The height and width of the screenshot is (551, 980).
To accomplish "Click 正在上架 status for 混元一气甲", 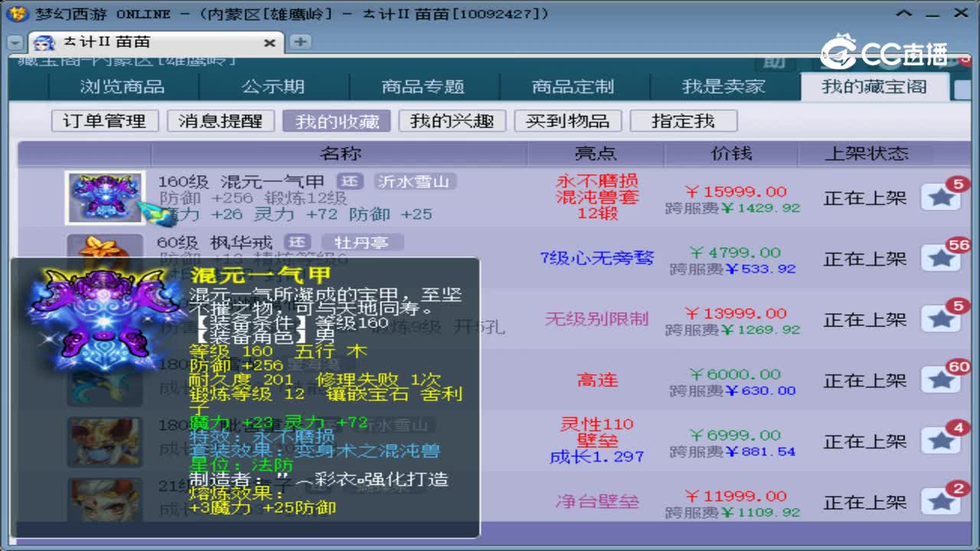I will pyautogui.click(x=863, y=197).
